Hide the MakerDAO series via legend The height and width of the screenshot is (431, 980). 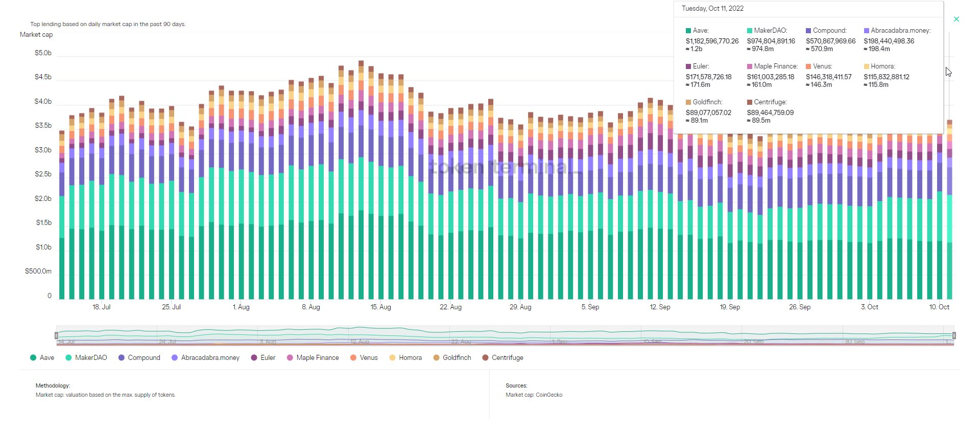tap(86, 358)
